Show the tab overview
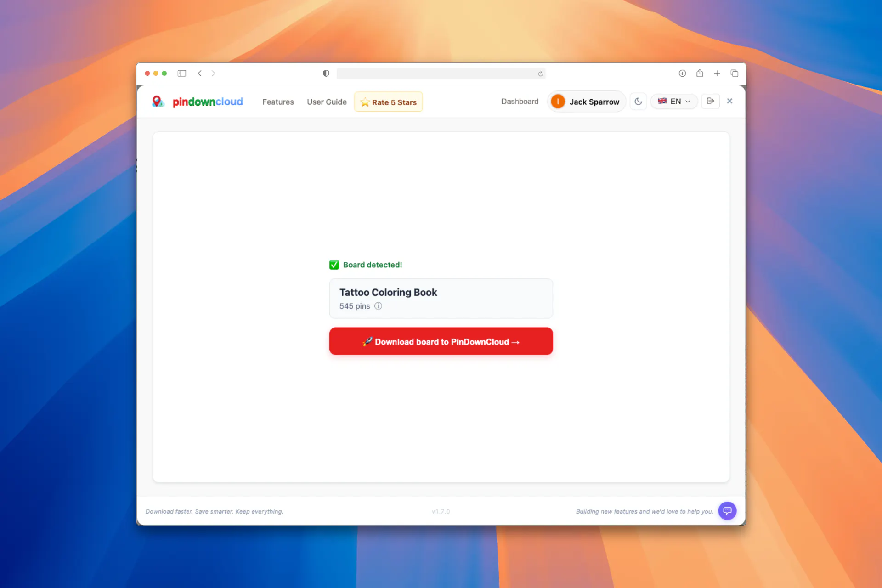The height and width of the screenshot is (588, 882). (x=735, y=73)
